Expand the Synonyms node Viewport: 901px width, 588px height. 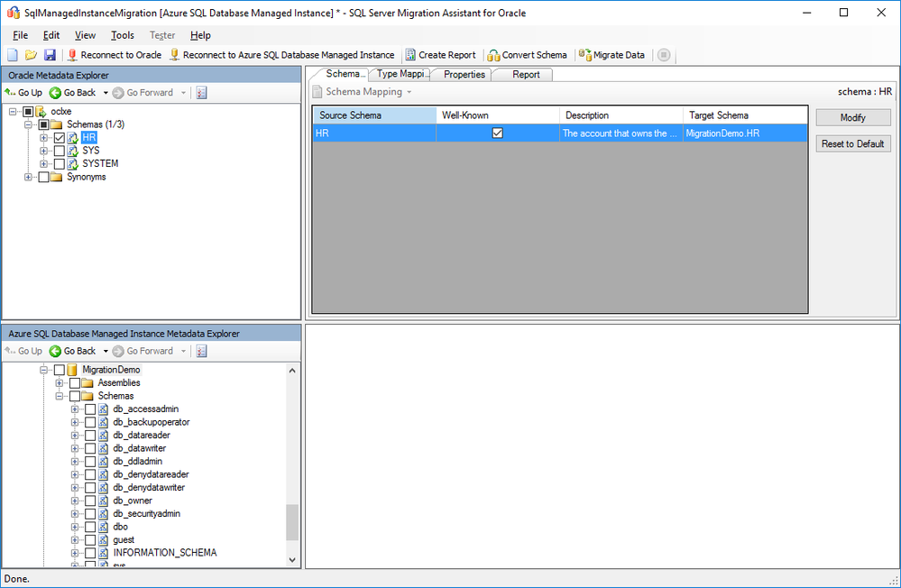(28, 177)
